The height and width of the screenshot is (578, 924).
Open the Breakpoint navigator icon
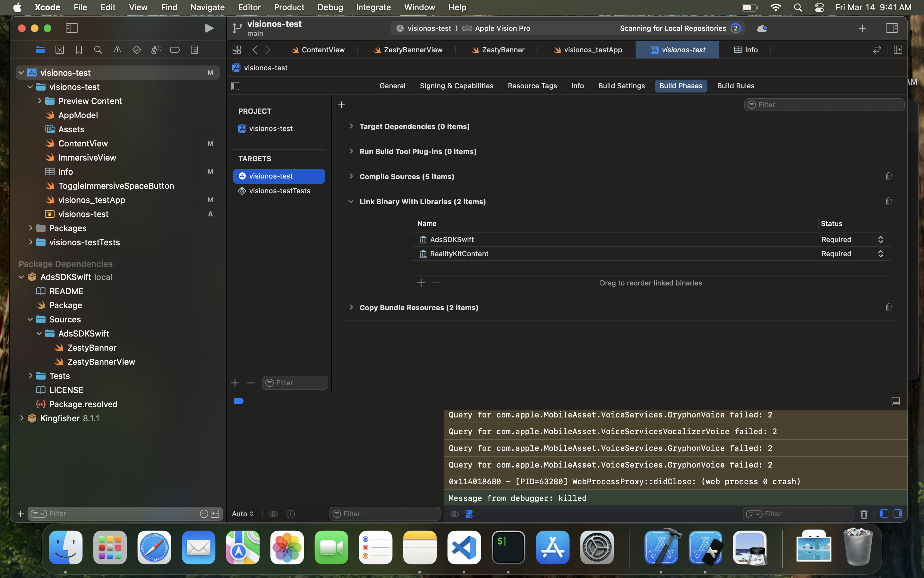[175, 50]
